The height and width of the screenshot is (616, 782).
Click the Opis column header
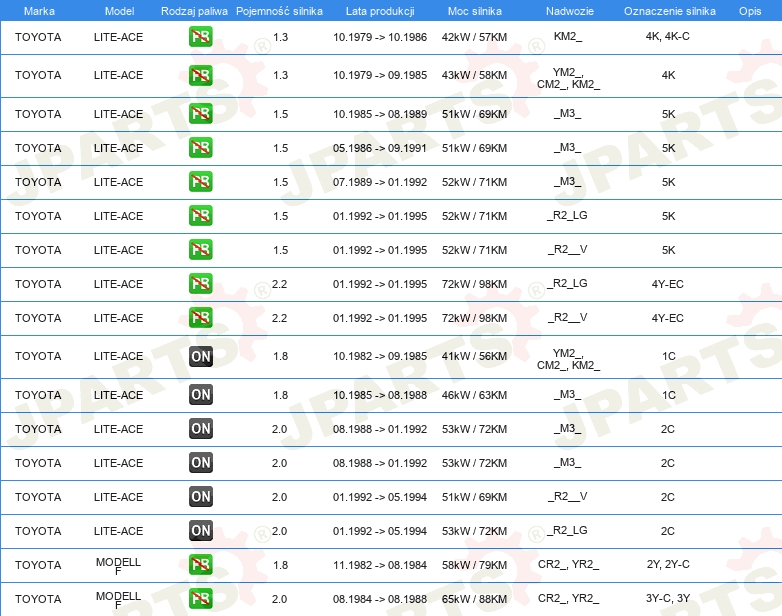point(750,11)
